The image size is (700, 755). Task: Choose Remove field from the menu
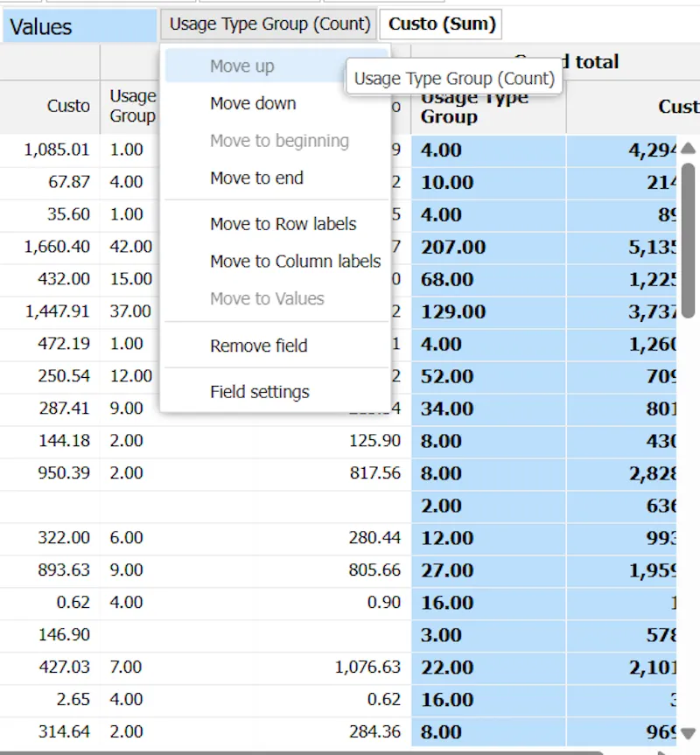point(276,346)
